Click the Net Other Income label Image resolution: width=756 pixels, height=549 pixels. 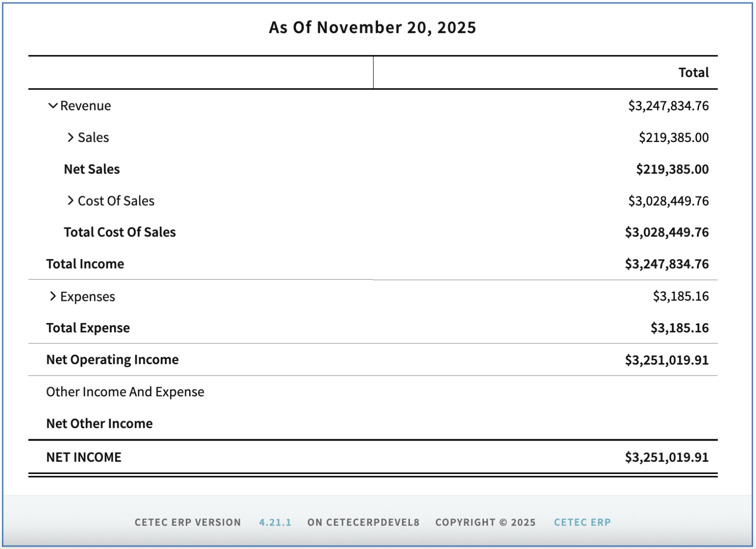tap(99, 423)
